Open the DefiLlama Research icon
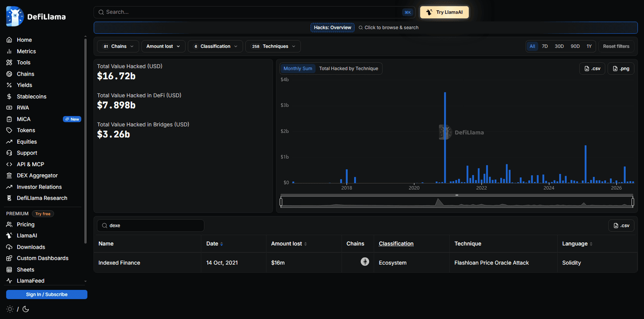 [x=9, y=198]
